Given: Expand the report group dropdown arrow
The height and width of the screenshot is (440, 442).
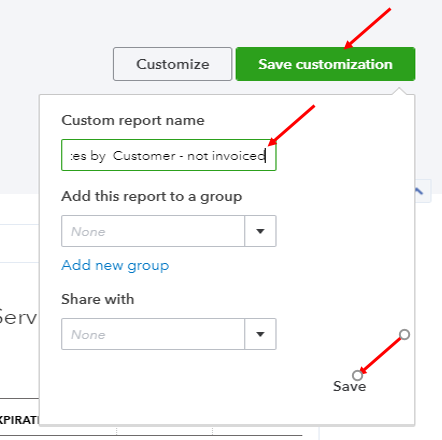Looking at the screenshot, I should tap(260, 231).
